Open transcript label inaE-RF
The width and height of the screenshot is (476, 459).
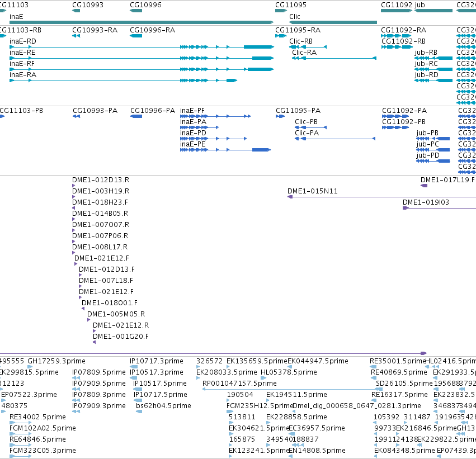[x=22, y=64]
